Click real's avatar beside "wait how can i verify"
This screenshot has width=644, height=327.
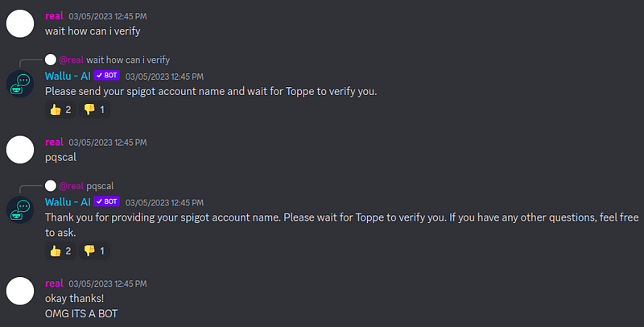coord(20,23)
